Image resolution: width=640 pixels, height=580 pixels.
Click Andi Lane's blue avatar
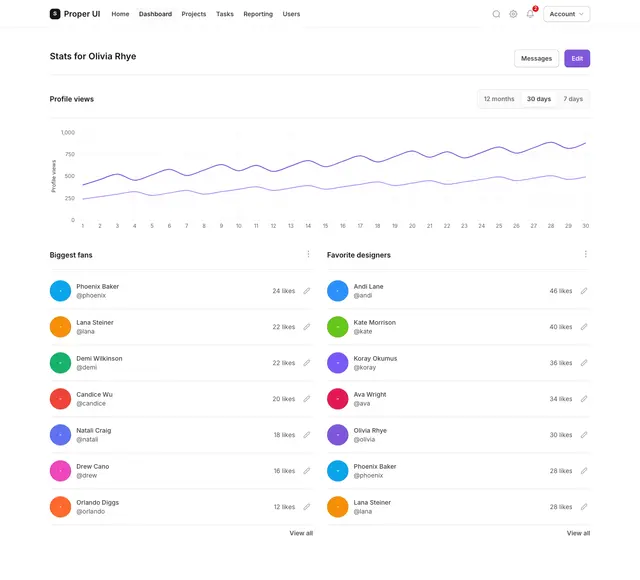coord(338,291)
